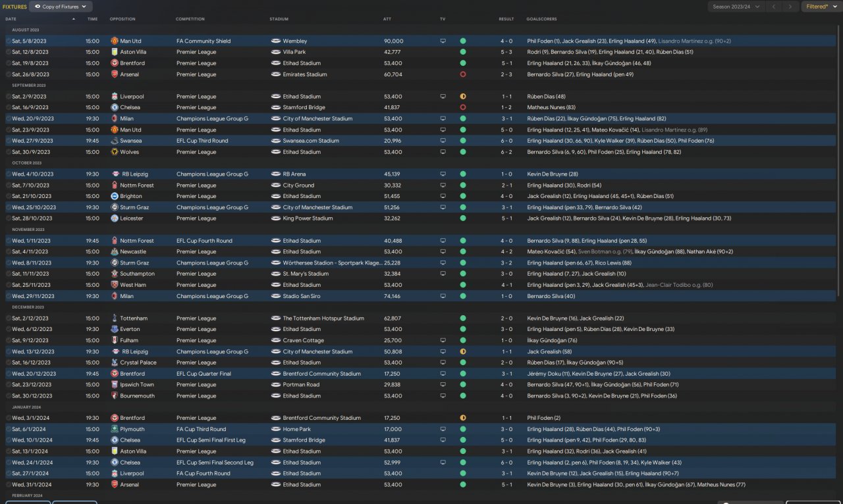Click goalscorer Matheus Nunes (83)
843x504 pixels.
(551, 107)
